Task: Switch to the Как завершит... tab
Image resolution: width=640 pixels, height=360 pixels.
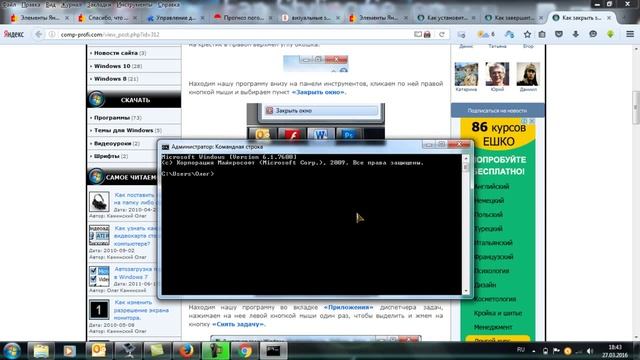Action: tap(513, 18)
